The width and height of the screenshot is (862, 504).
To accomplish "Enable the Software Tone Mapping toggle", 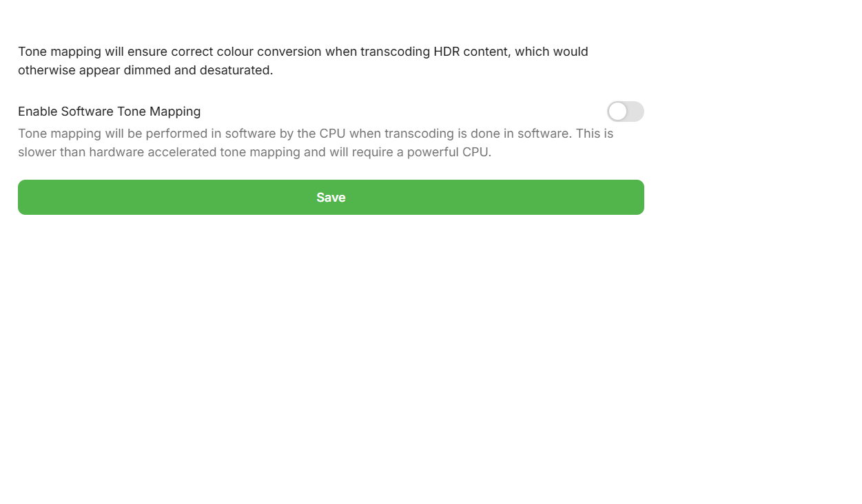I will tap(625, 112).
